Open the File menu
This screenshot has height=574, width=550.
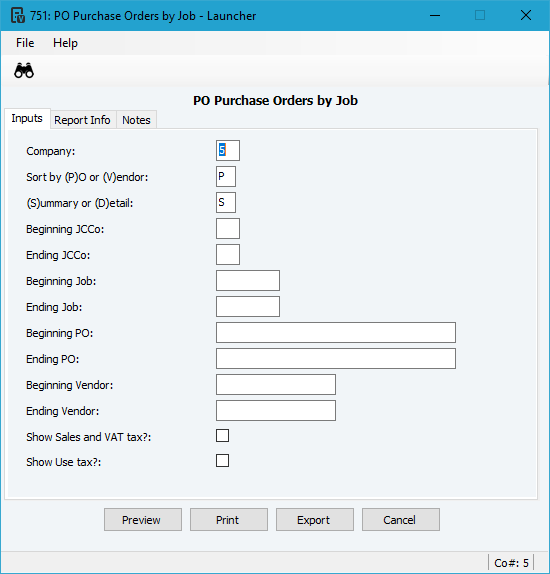click(25, 43)
